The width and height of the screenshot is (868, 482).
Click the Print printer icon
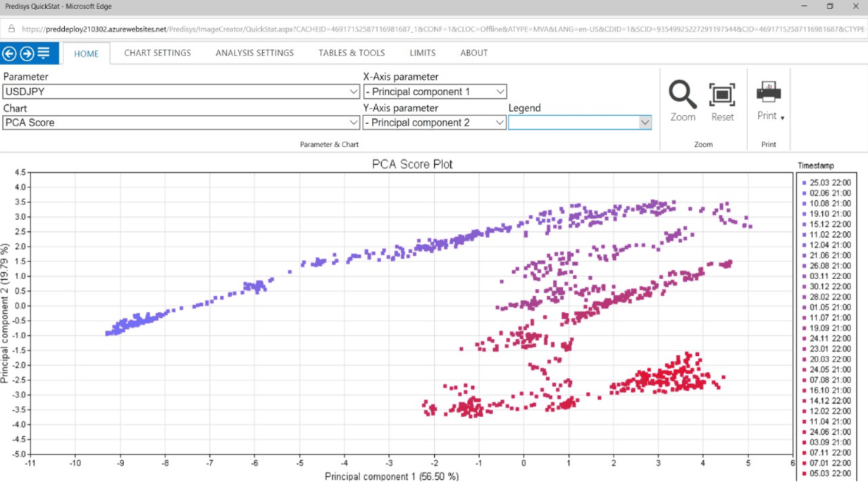768,92
